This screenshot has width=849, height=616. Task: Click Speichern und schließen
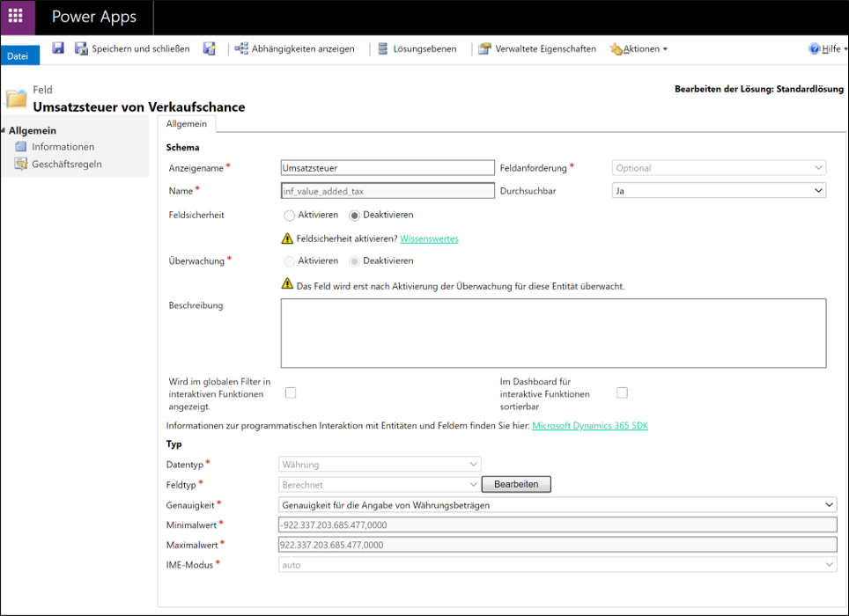(141, 48)
